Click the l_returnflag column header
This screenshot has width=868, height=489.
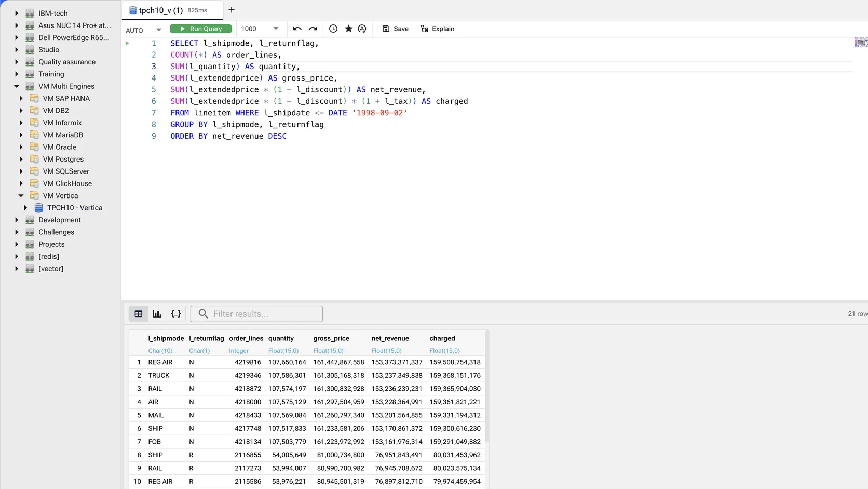coord(207,338)
